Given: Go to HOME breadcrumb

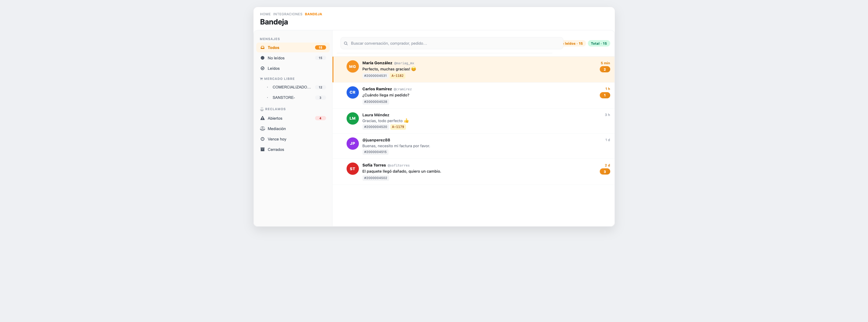Looking at the screenshot, I should pyautogui.click(x=265, y=14).
